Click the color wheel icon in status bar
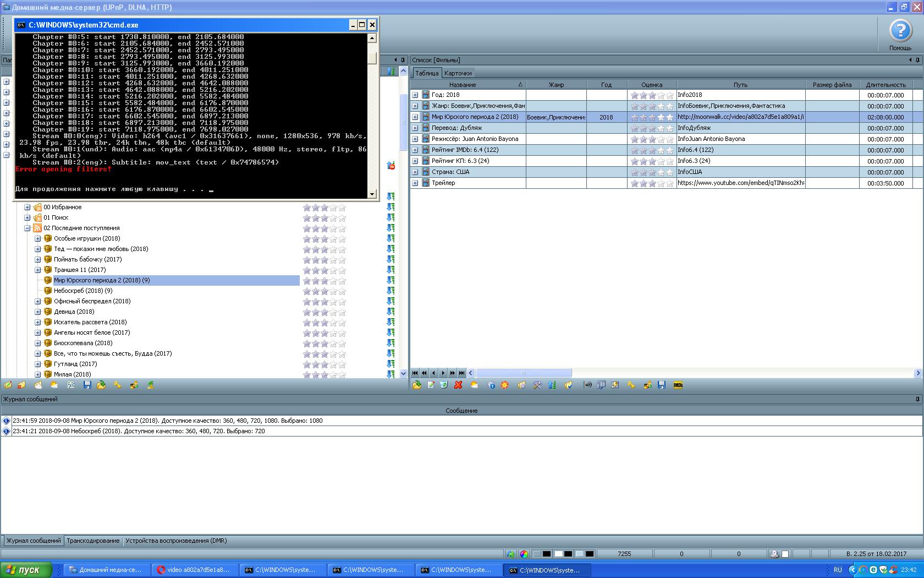The image size is (924, 578). (524, 554)
